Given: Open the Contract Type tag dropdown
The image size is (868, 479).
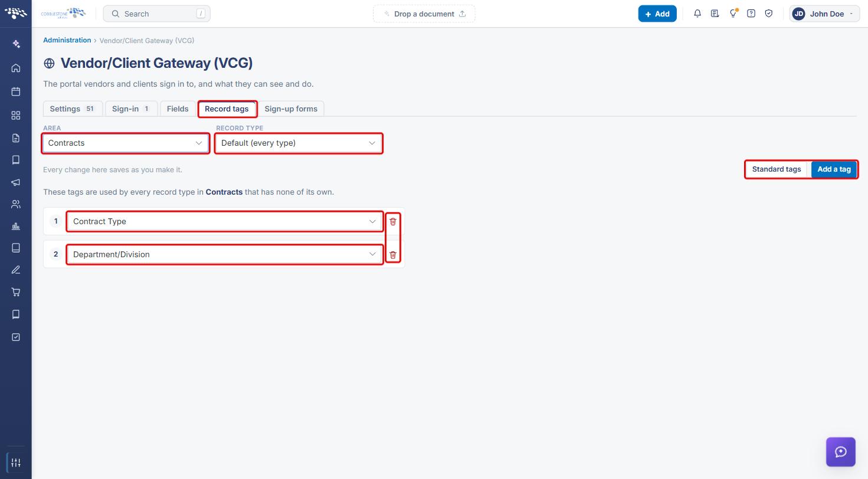Looking at the screenshot, I should point(225,222).
